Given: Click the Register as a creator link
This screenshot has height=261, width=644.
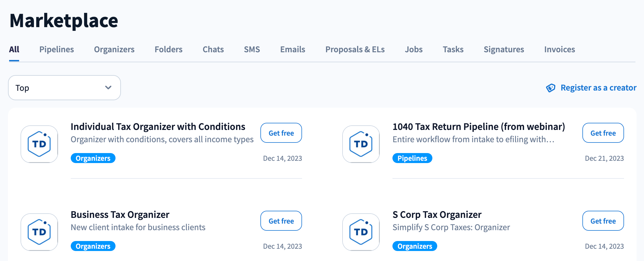Looking at the screenshot, I should click(x=598, y=88).
